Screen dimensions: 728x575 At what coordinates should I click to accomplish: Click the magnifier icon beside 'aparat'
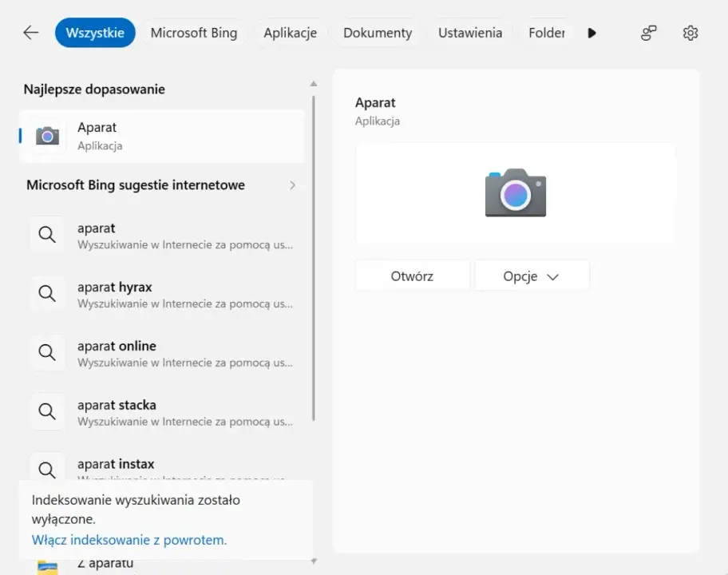pos(47,235)
